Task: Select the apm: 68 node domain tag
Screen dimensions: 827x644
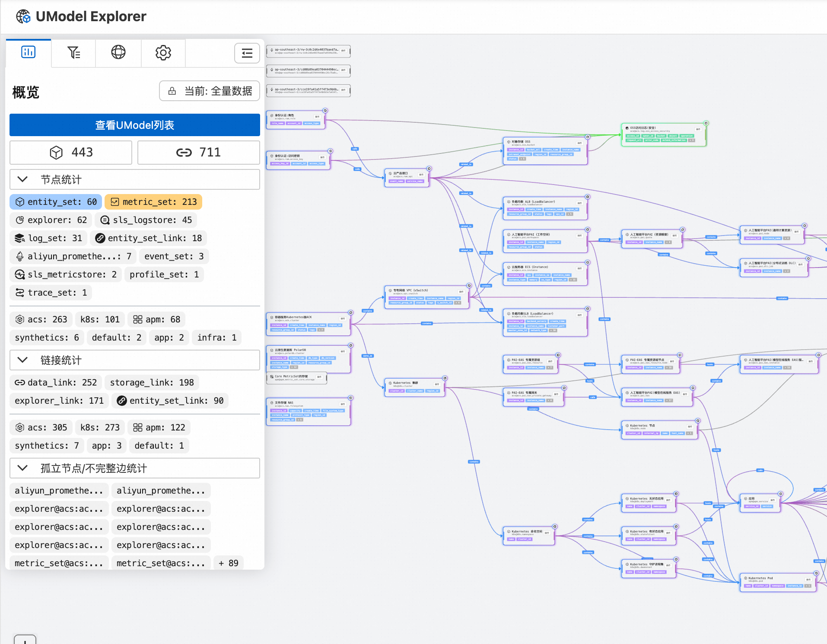Action: click(x=156, y=319)
